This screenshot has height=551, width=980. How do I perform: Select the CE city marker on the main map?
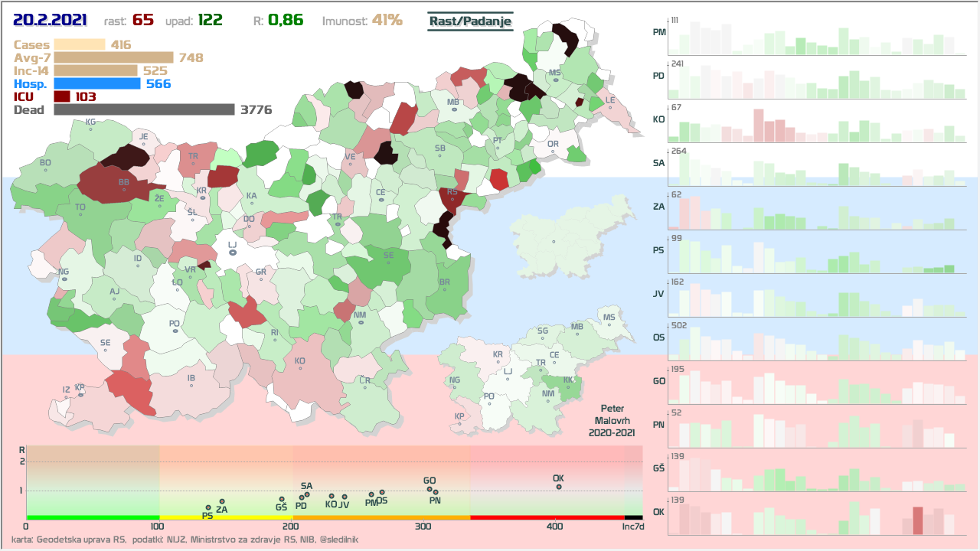[381, 201]
